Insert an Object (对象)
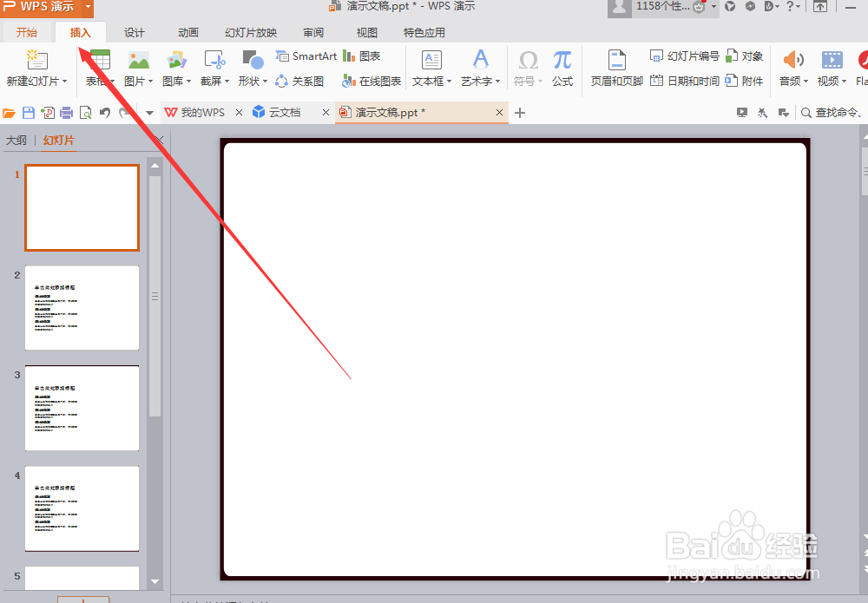Image resolution: width=868 pixels, height=603 pixels. [x=745, y=56]
